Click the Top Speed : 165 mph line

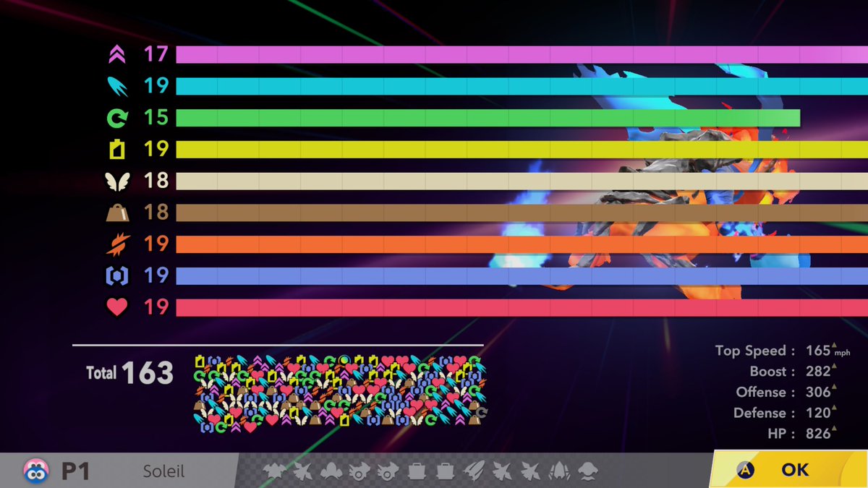(x=783, y=351)
